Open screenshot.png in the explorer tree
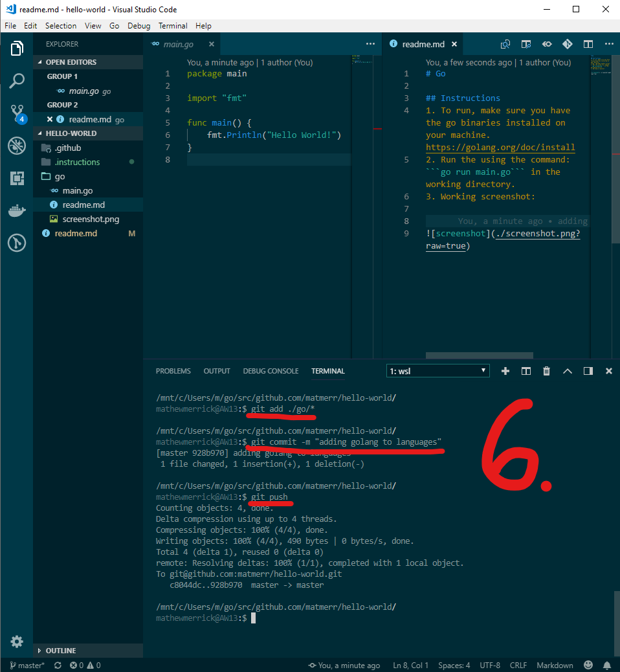 pyautogui.click(x=88, y=219)
